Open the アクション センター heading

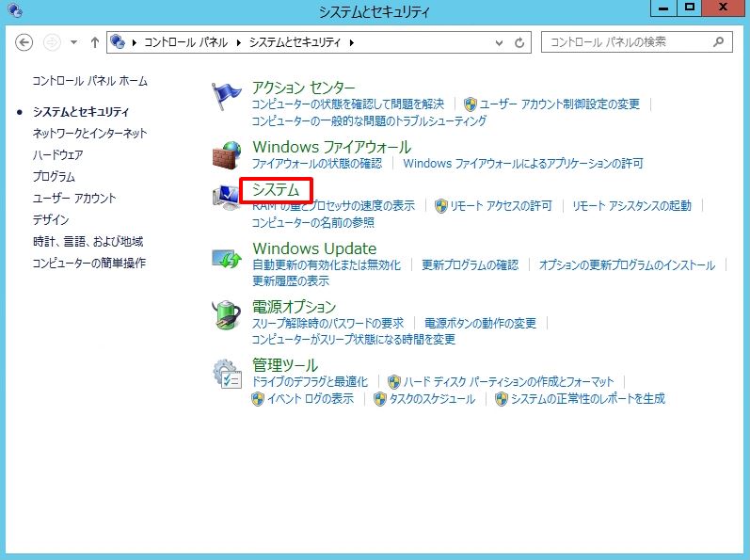click(x=304, y=88)
